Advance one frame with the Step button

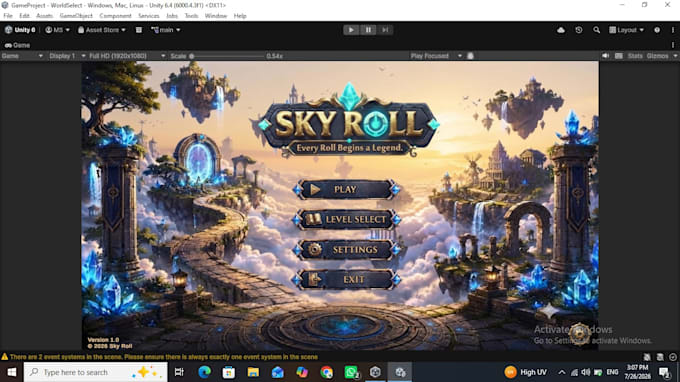tap(385, 30)
